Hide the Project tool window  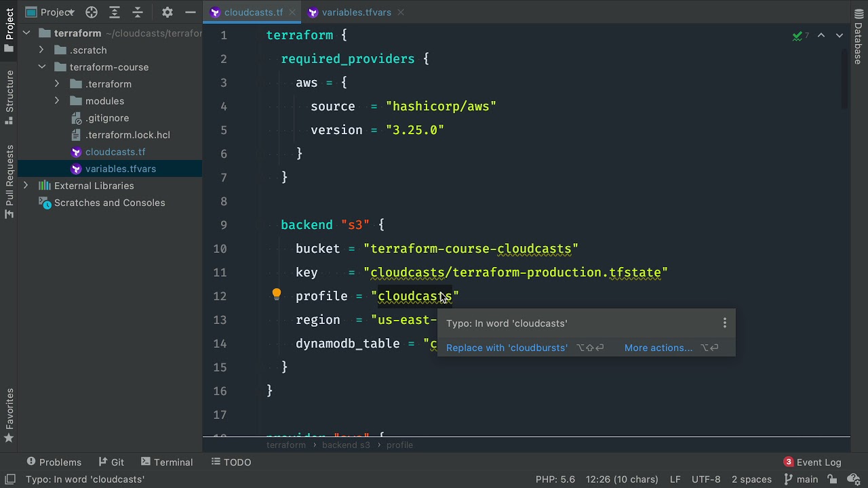pos(191,12)
